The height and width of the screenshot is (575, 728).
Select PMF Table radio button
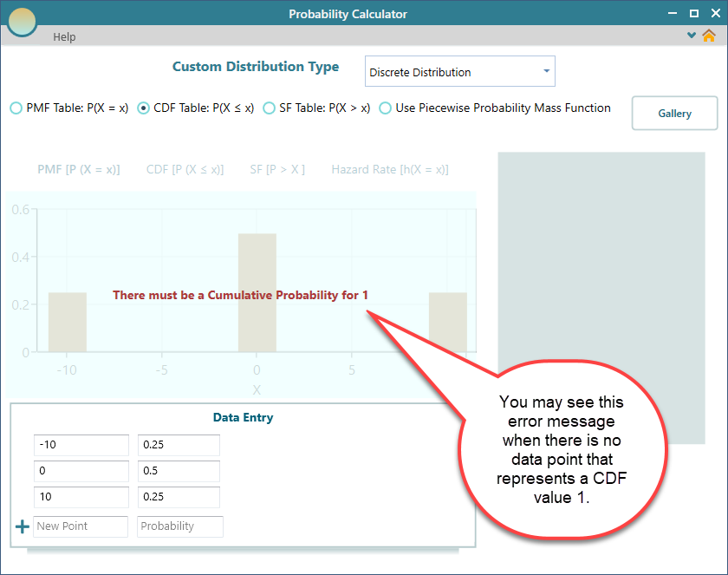(x=16, y=108)
